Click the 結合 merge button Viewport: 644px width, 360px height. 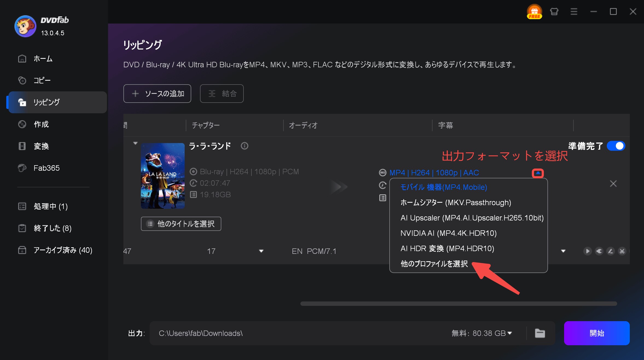(222, 94)
